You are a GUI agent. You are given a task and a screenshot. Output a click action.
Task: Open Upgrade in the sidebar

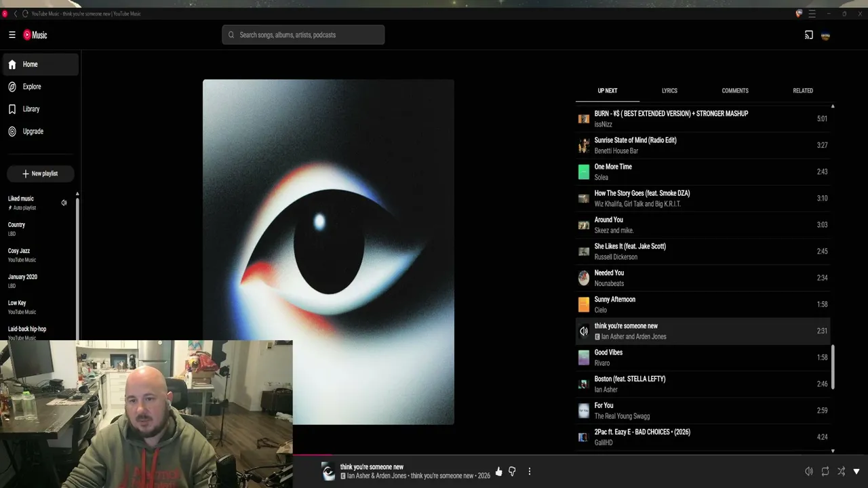[x=39, y=131]
